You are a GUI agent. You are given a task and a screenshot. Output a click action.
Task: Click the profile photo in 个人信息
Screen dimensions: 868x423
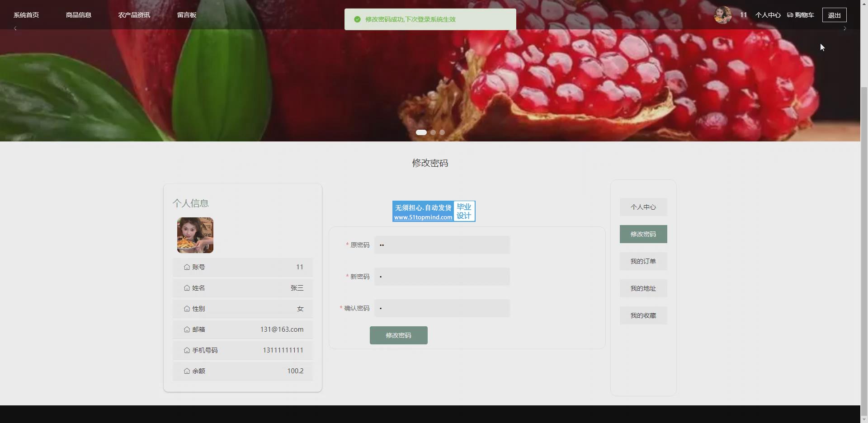(195, 235)
